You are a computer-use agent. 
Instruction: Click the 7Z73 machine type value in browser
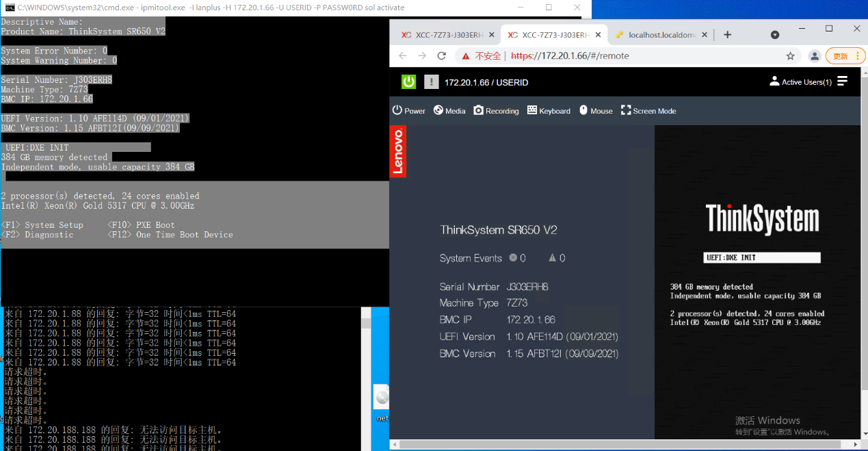[517, 303]
